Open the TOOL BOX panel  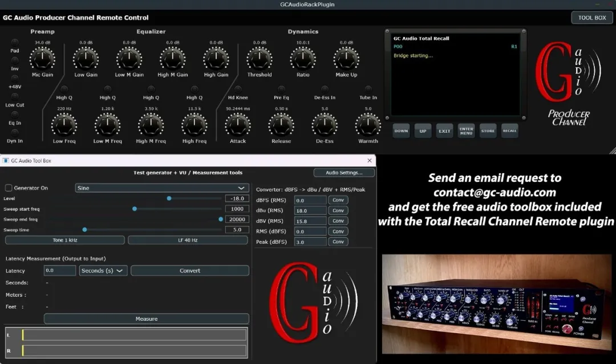[x=592, y=18]
